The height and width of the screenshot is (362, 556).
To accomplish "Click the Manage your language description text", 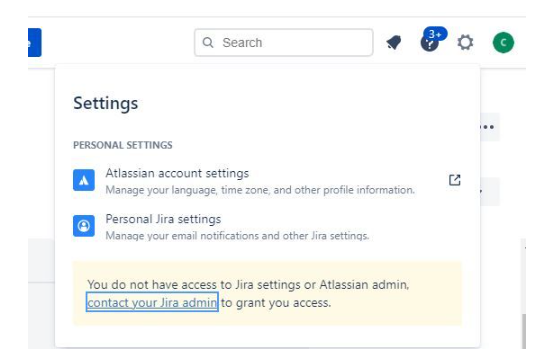I will [260, 190].
